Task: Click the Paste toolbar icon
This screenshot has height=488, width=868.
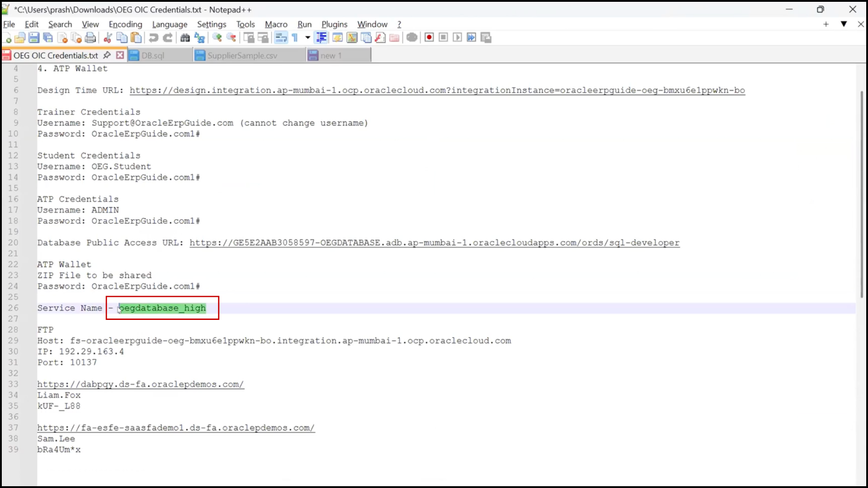Action: [x=136, y=38]
